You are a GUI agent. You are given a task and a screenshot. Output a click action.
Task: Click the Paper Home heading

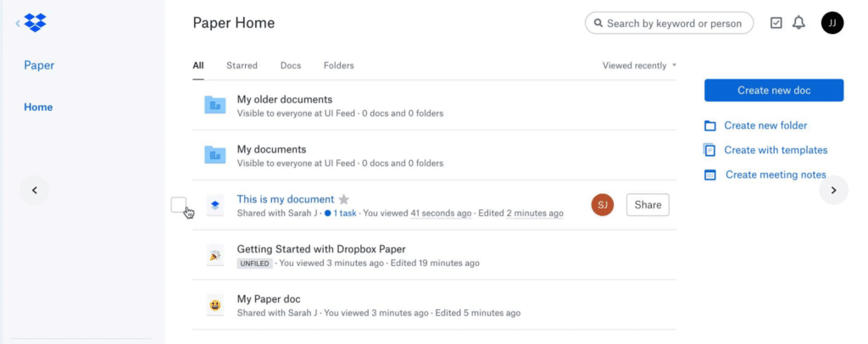[234, 23]
